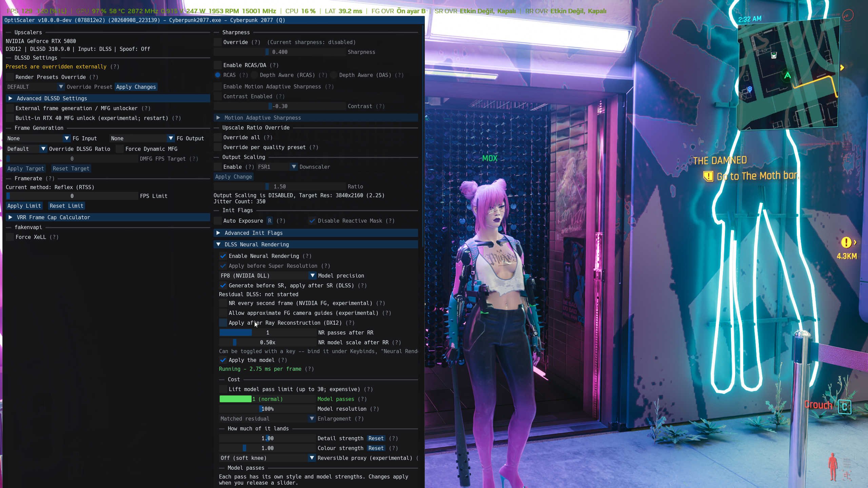Open the Override Preset DEFAULT dropdown
This screenshot has width=868, height=488.
pos(35,87)
